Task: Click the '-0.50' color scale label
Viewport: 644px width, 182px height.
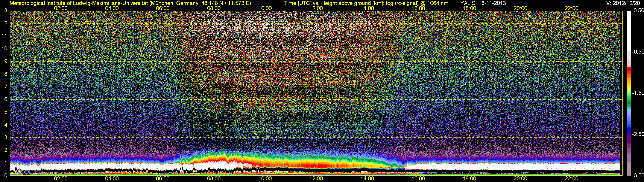Action: click(x=638, y=52)
